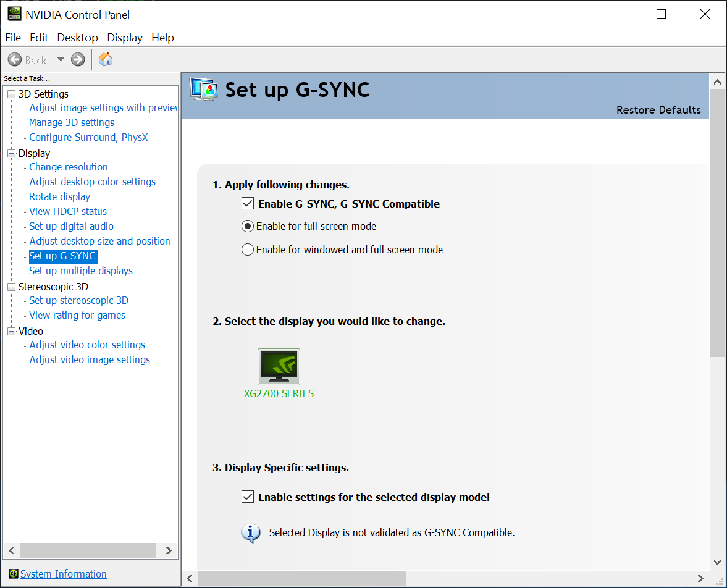Open Manage 3D settings in task tree

click(x=72, y=122)
